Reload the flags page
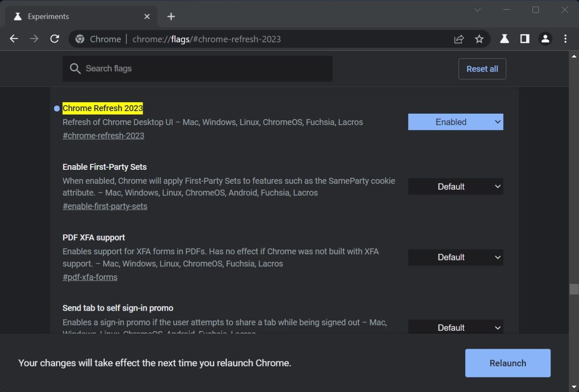Image resolution: width=579 pixels, height=392 pixels. click(54, 39)
